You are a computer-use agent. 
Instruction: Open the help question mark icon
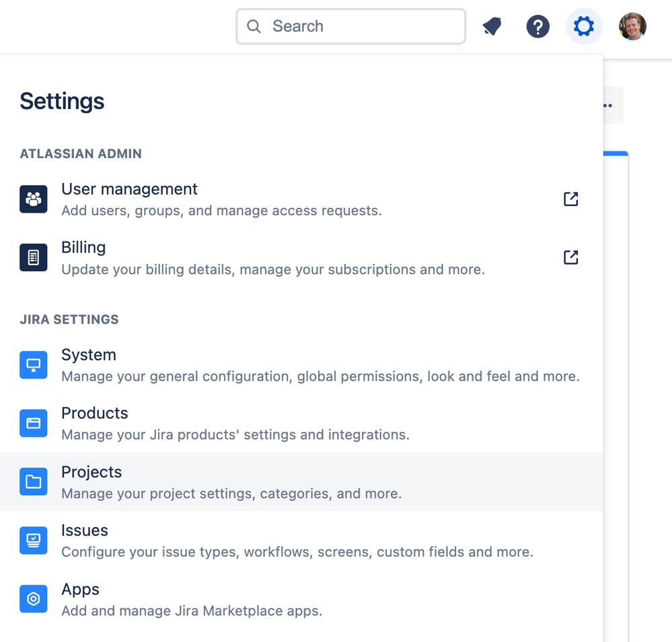538,27
